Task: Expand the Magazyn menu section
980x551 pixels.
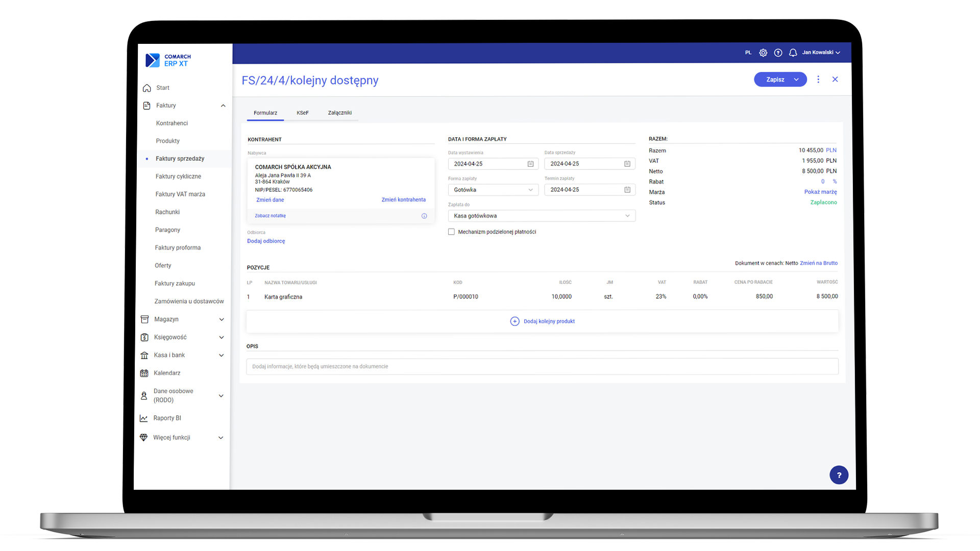Action: tap(222, 319)
